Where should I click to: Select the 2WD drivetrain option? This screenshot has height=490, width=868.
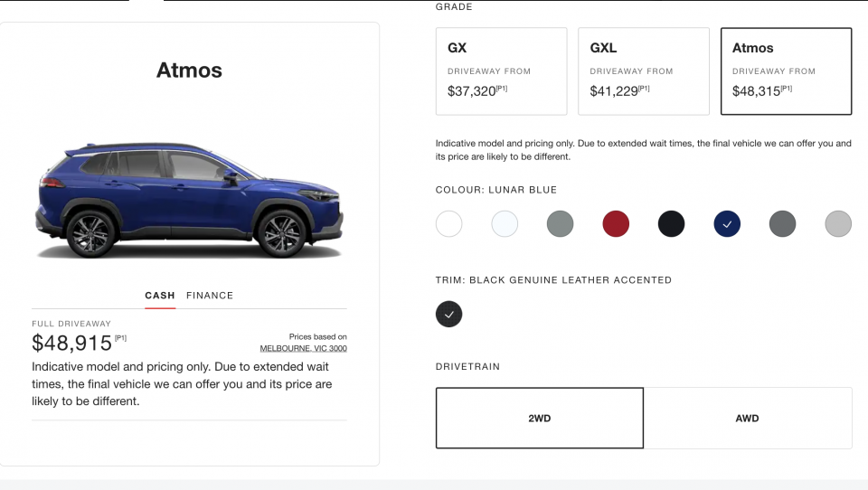[540, 418]
